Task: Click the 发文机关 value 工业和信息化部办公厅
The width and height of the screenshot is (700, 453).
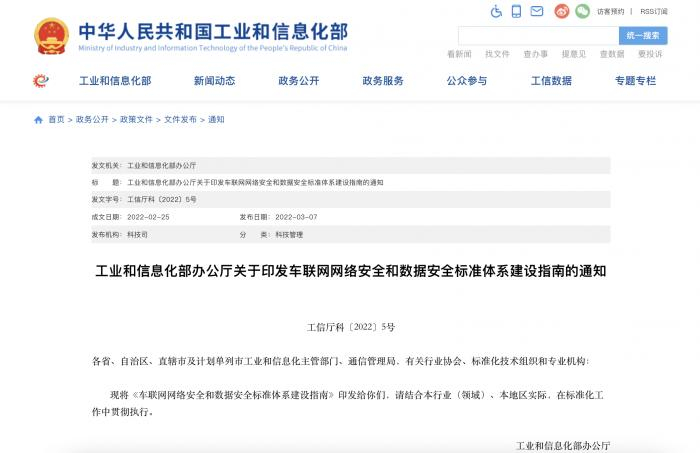Action: [x=162, y=166]
